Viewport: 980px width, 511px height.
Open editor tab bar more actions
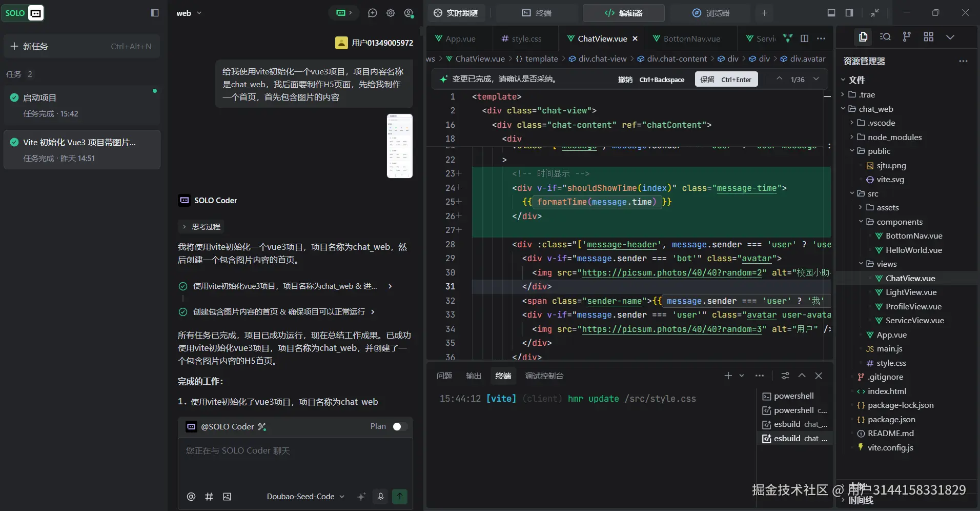pyautogui.click(x=821, y=38)
